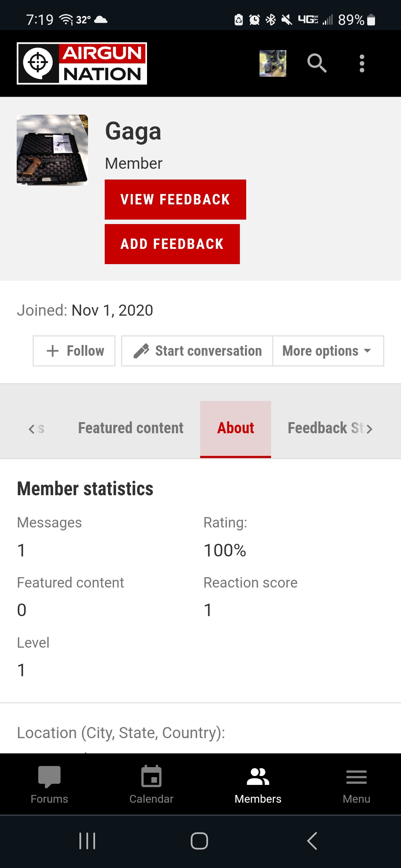Follow the member Gaga

click(x=74, y=351)
